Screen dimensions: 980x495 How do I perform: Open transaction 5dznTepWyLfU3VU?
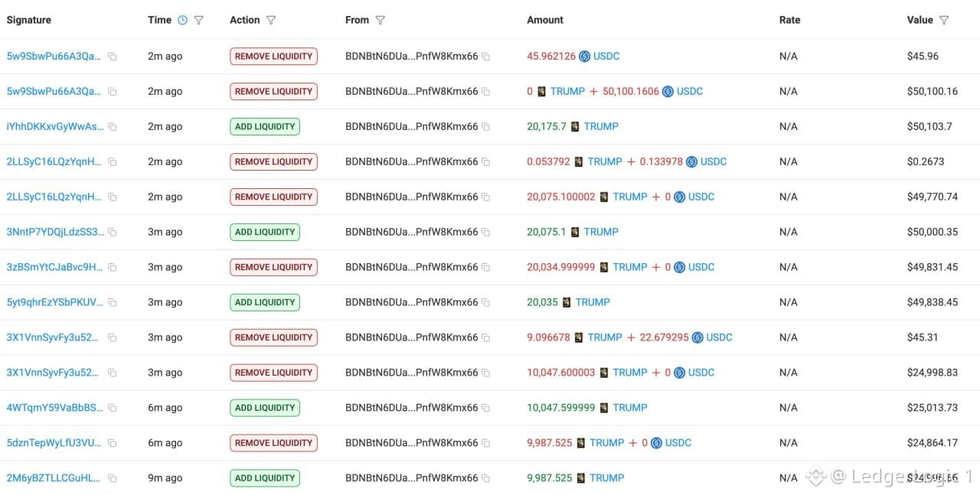tap(54, 444)
